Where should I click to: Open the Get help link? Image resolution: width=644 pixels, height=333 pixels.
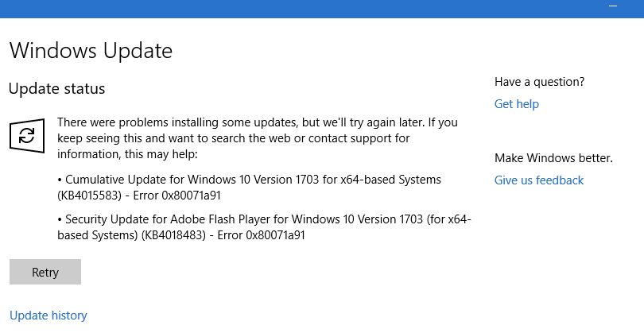[516, 104]
